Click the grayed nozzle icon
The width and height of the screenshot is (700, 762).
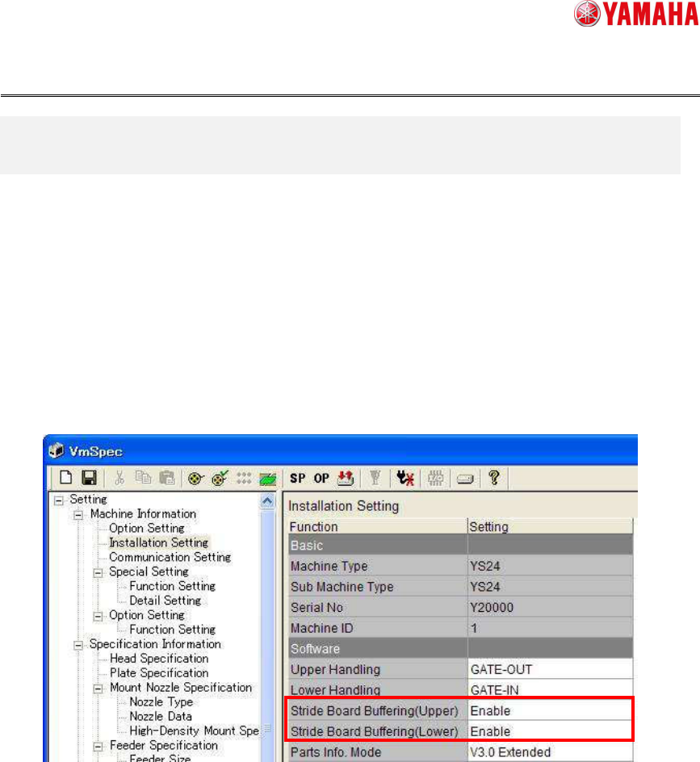click(x=375, y=478)
